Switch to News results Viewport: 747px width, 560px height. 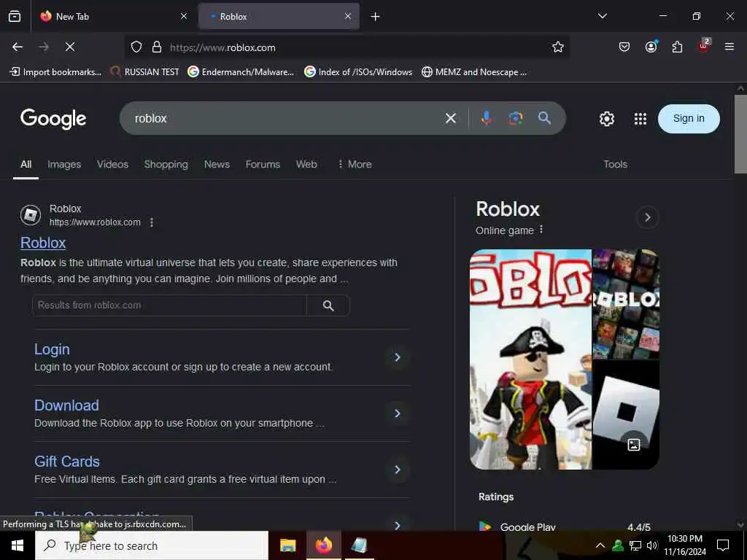tap(217, 164)
